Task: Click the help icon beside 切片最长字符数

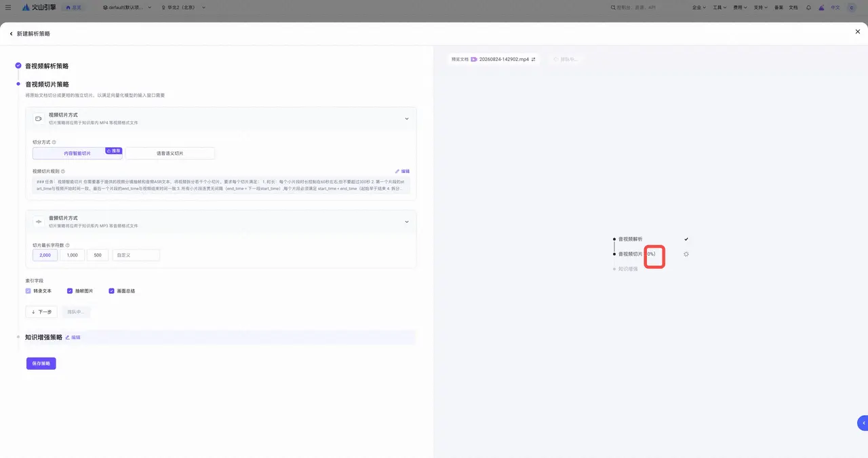Action: 68,245
